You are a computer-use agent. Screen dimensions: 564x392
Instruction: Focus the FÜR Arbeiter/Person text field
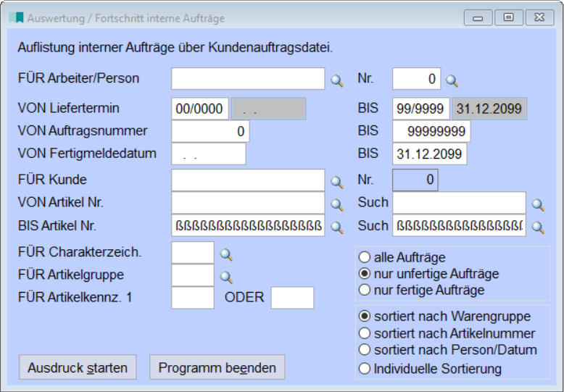[248, 78]
